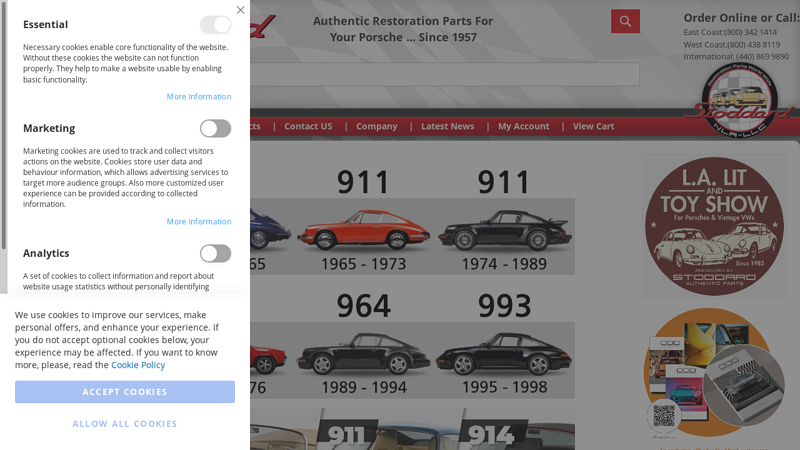
Task: Open My Account page
Action: point(523,126)
